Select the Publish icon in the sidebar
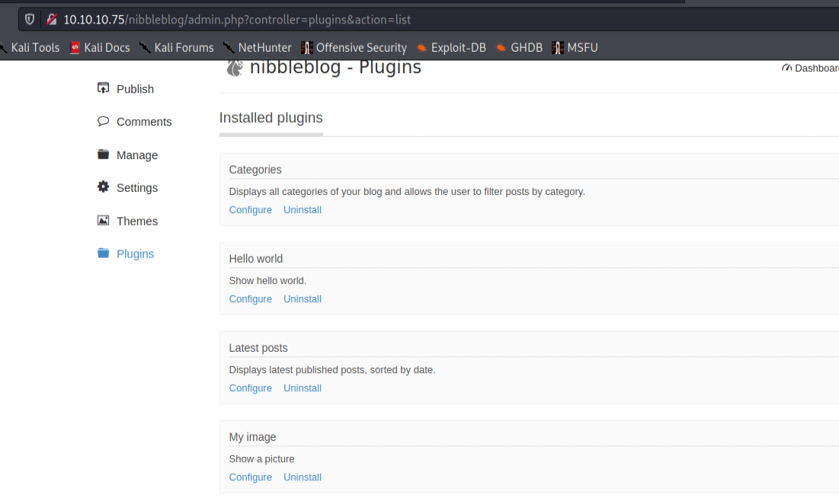Viewport: 839px width, 504px height. pos(103,88)
